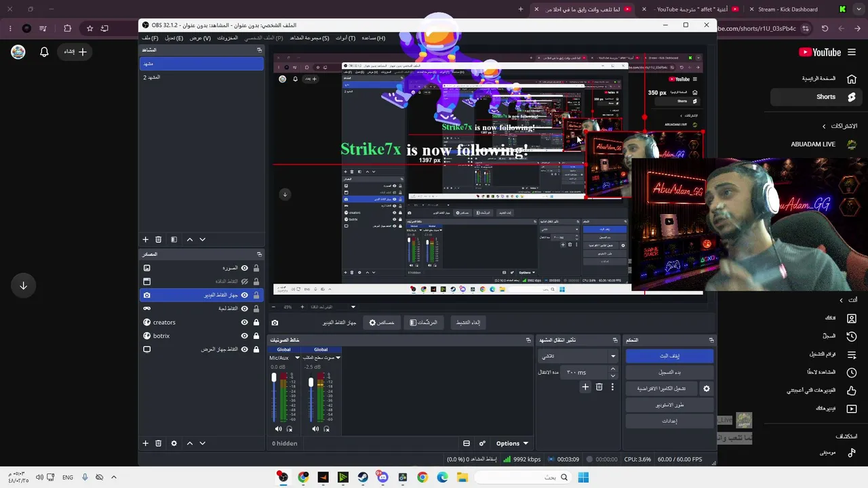868x488 pixels.
Task: Hide the display capture source
Action: click(x=245, y=349)
